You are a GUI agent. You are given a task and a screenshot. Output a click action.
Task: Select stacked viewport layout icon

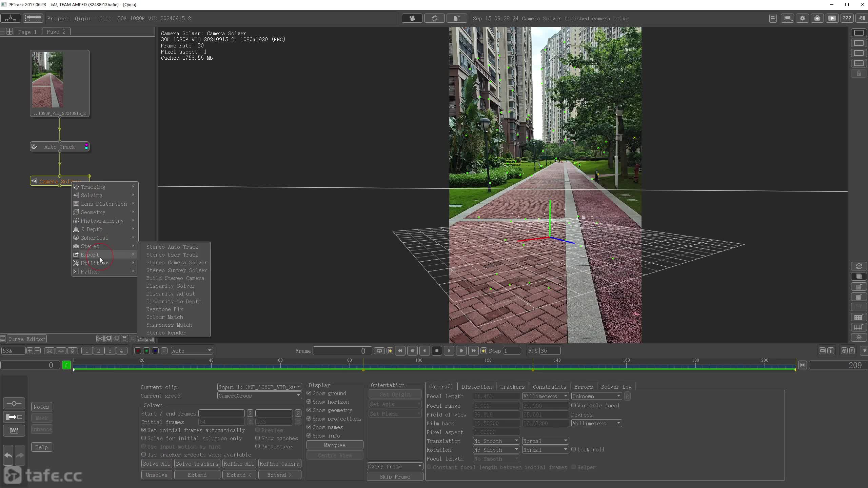point(859,53)
